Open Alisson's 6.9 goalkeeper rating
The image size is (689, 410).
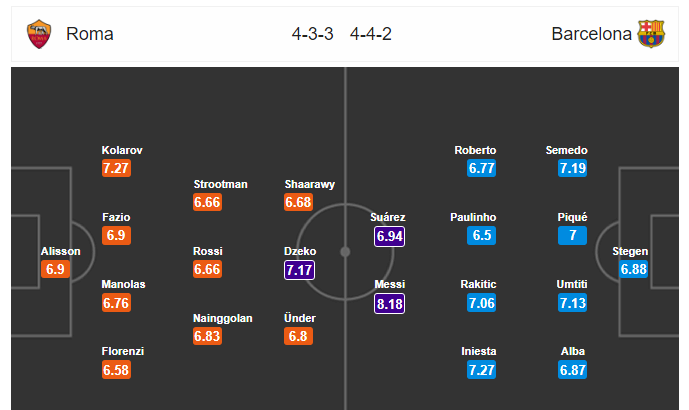coord(55,269)
